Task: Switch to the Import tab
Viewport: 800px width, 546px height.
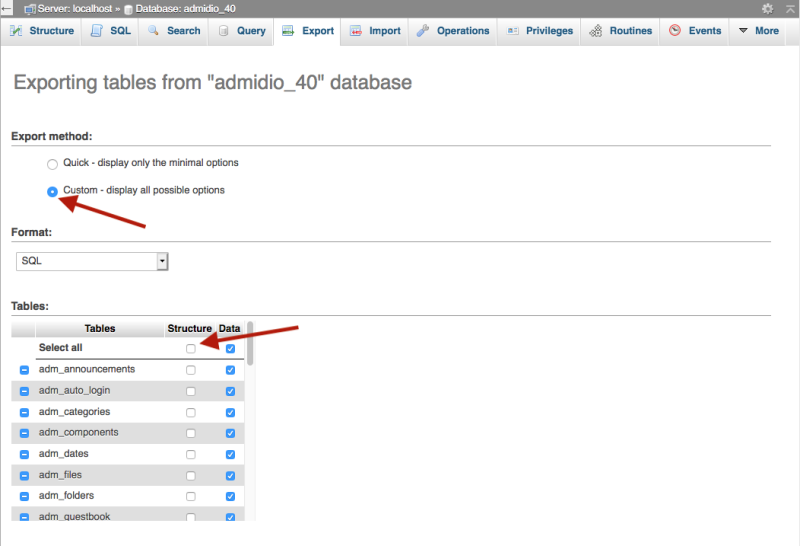Action: pyautogui.click(x=375, y=31)
